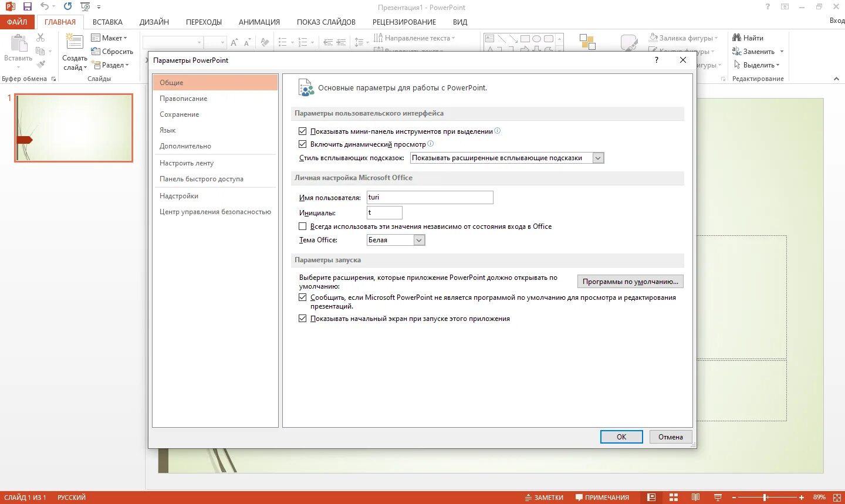Click the zoom out minus button
The width and height of the screenshot is (845, 504).
(x=734, y=497)
